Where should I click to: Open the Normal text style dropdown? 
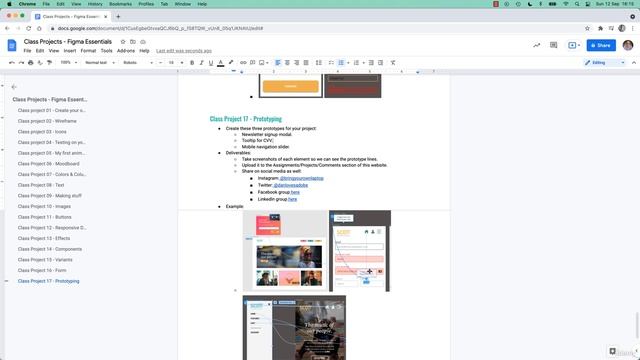tap(100, 63)
